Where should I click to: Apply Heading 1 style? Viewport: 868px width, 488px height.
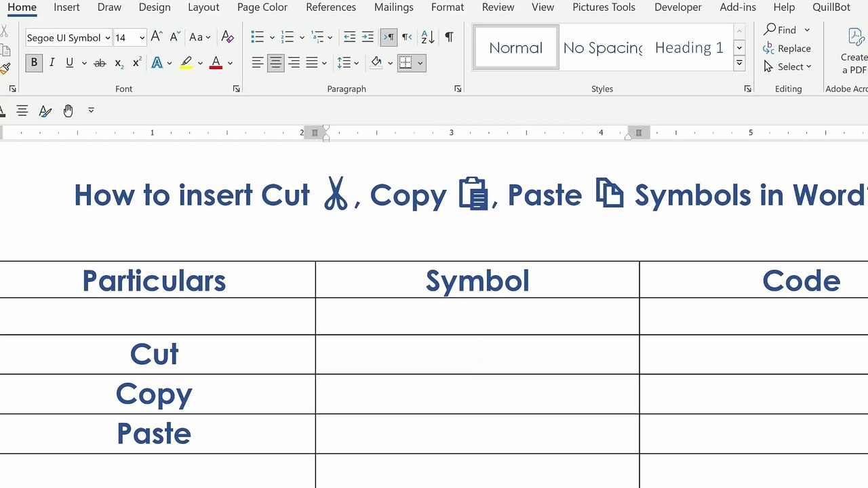click(688, 47)
